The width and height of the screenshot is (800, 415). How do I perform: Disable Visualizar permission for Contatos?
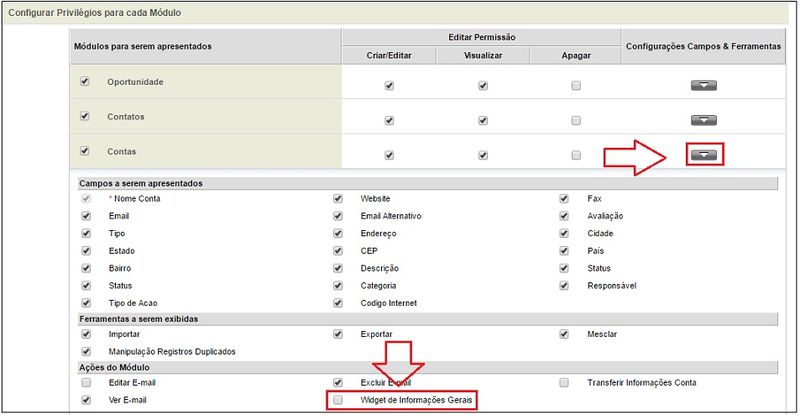coord(483,120)
